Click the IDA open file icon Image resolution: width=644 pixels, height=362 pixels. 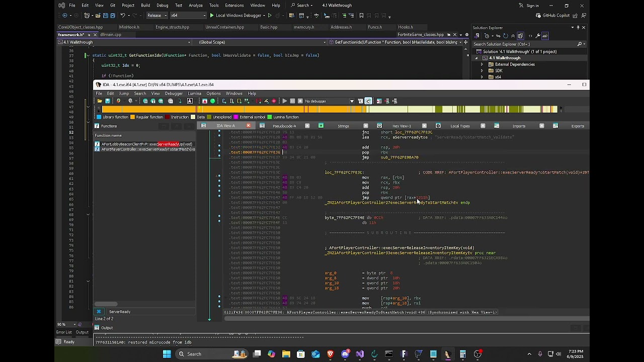(x=100, y=101)
